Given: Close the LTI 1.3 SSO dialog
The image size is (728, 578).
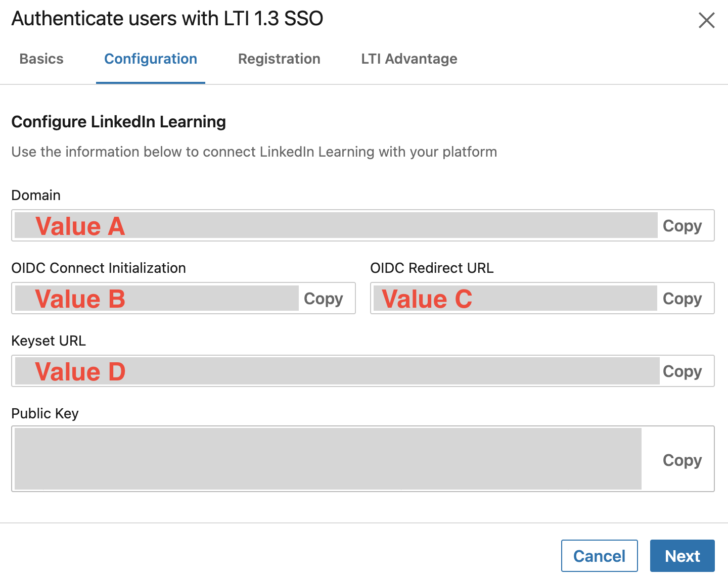Looking at the screenshot, I should (706, 20).
